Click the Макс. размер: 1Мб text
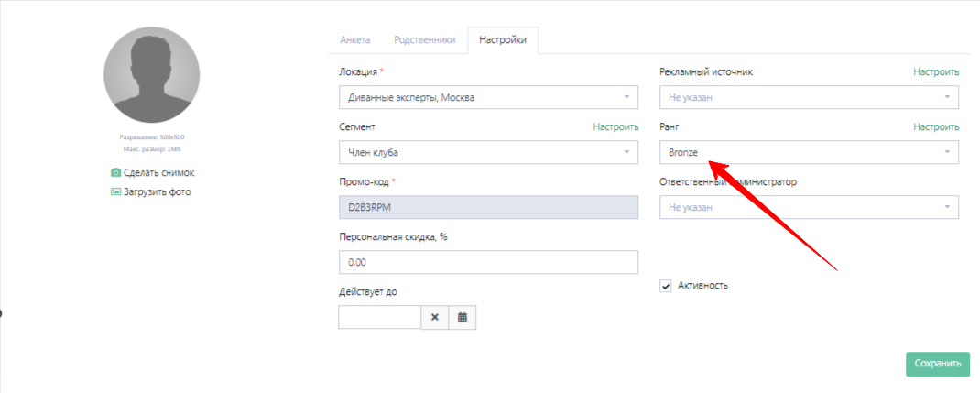Viewport: 980px width, 393px height. point(152,148)
